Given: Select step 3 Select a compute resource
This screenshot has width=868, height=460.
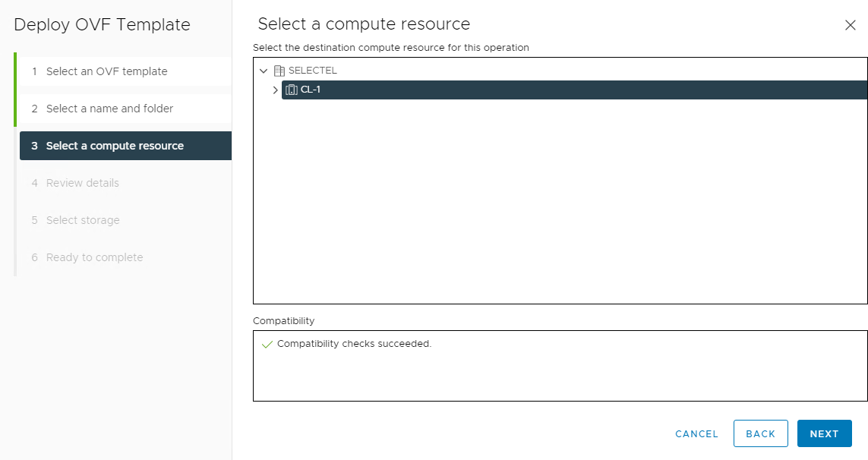Looking at the screenshot, I should (115, 146).
